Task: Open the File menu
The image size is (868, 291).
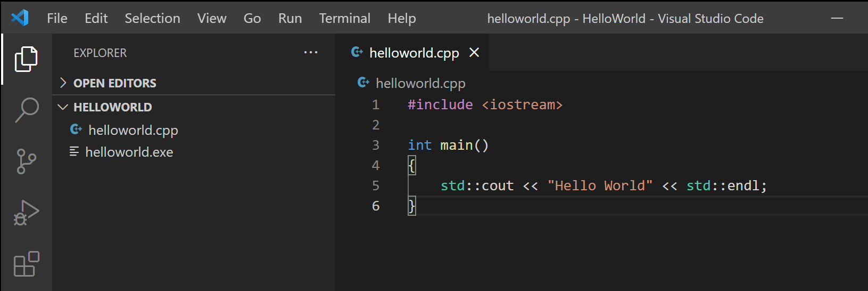Action: coord(57,18)
